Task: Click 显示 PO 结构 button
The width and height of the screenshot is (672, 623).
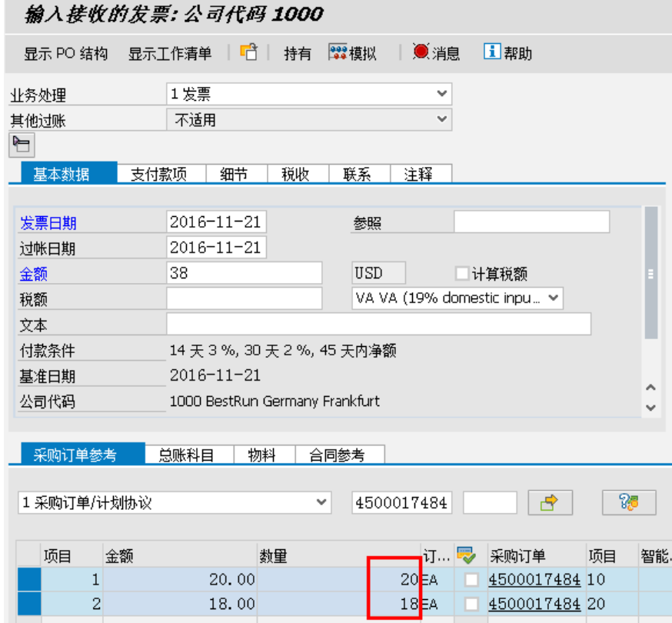Action: (65, 54)
